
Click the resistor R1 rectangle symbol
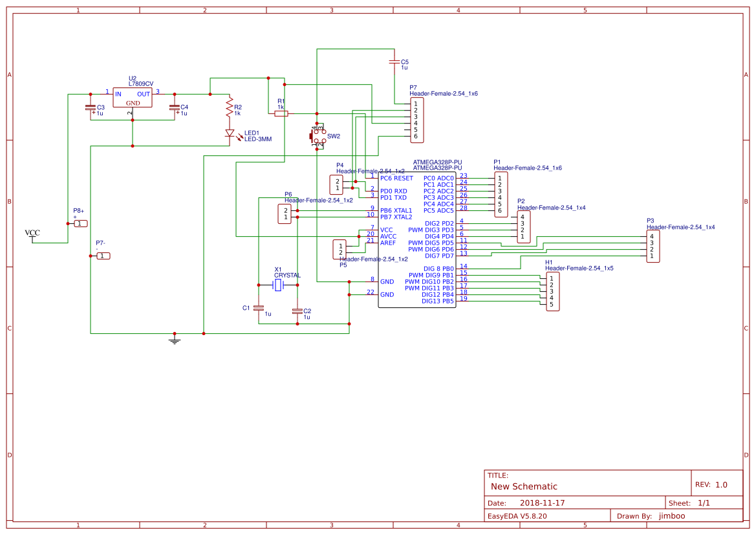click(x=281, y=114)
